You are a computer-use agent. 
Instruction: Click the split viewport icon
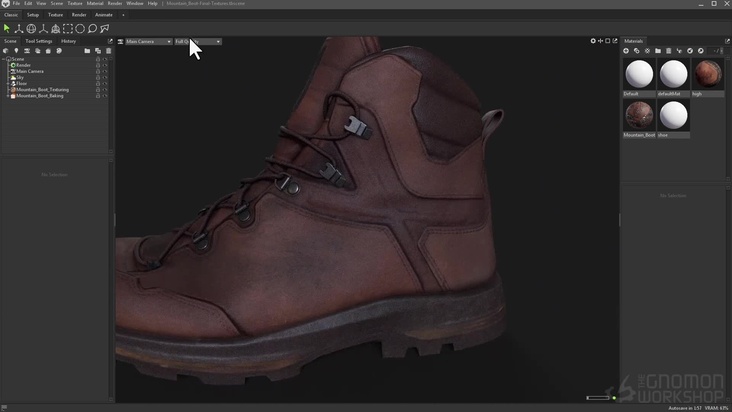click(x=600, y=41)
